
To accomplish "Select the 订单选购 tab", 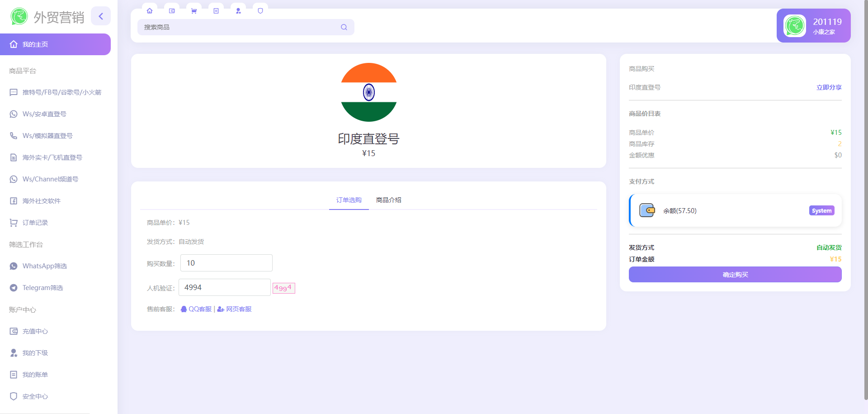I will point(349,200).
